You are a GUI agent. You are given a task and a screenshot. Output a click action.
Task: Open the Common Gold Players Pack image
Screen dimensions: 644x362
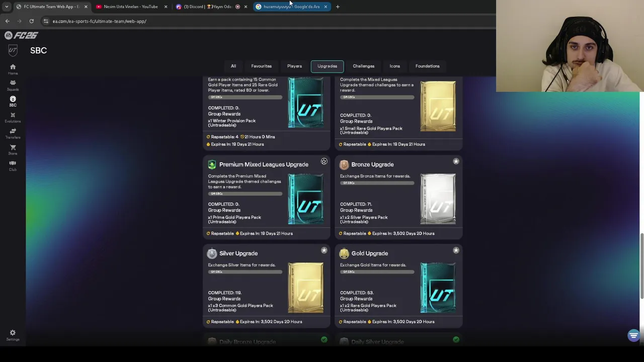tap(305, 288)
